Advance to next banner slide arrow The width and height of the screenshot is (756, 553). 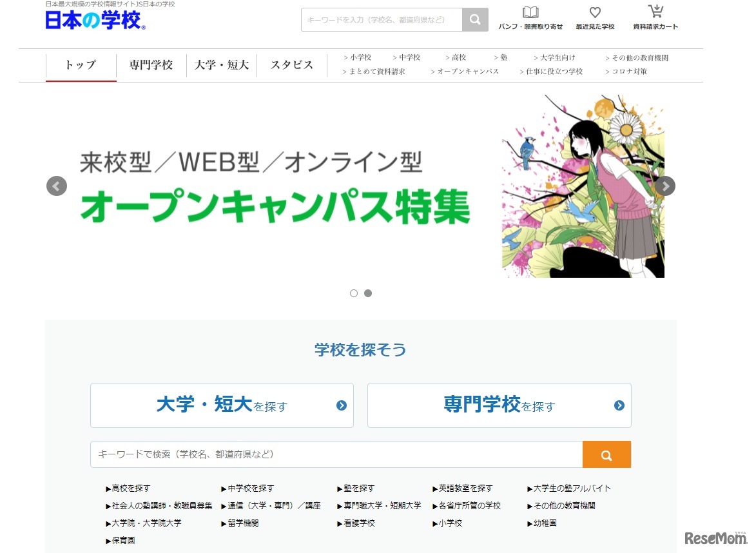point(665,186)
